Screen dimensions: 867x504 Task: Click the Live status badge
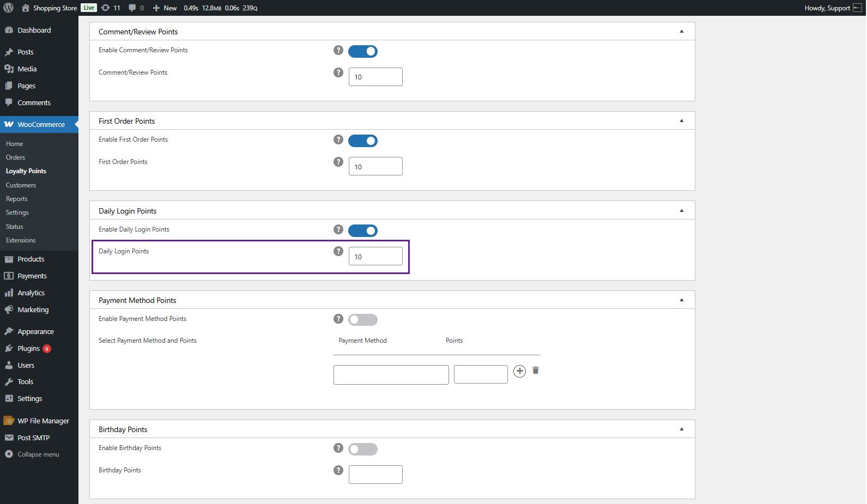[x=89, y=8]
